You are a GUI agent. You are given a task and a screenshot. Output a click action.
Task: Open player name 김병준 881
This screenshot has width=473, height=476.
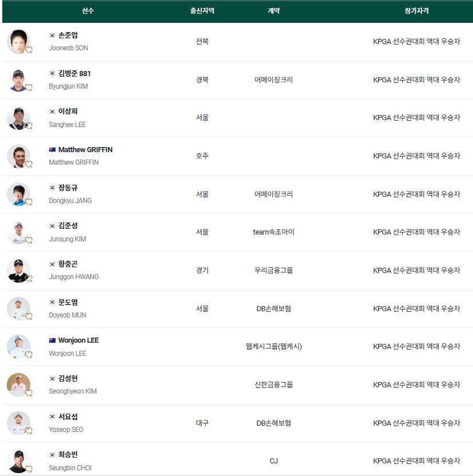point(74,73)
